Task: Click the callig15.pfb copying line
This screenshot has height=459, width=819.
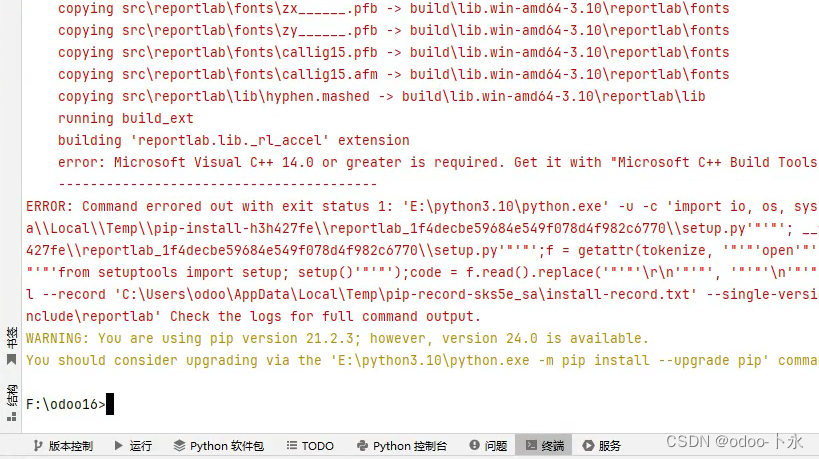Action: [393, 52]
